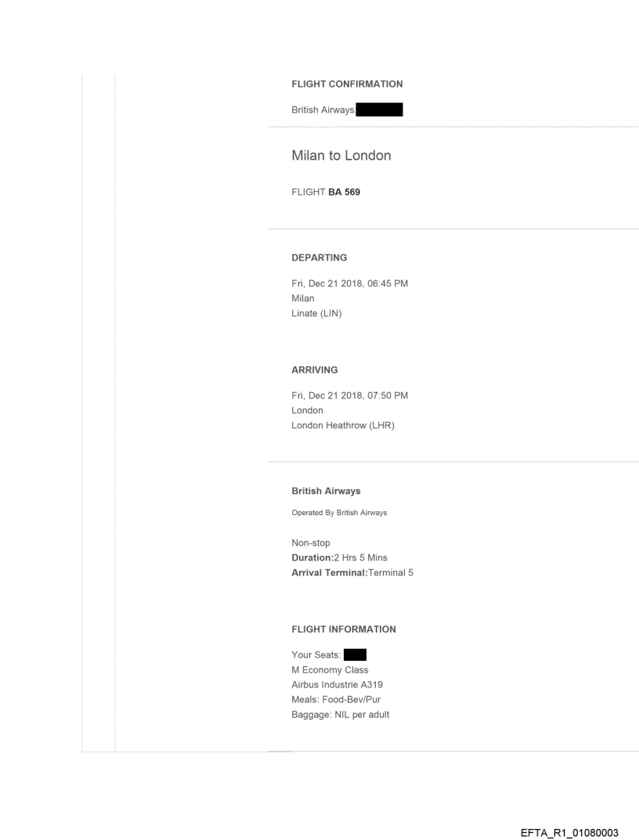639x840 pixels.
Task: Select the Milan to London title
Action: (341, 156)
